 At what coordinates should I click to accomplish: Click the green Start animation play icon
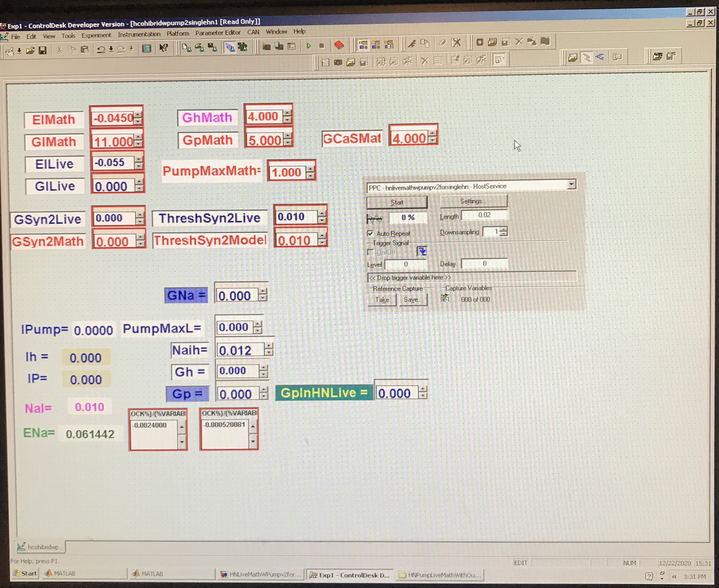(308, 46)
